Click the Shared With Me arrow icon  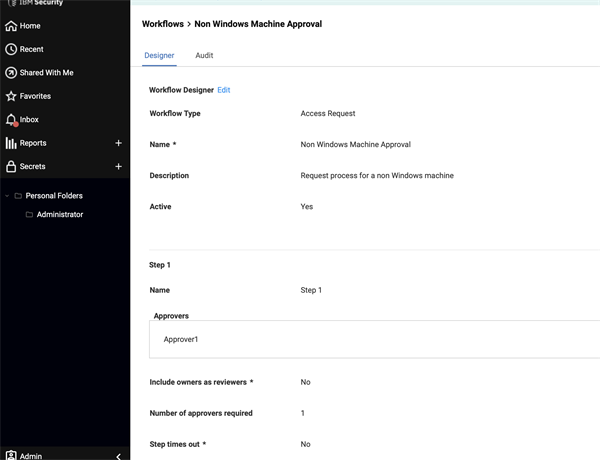coord(11,73)
